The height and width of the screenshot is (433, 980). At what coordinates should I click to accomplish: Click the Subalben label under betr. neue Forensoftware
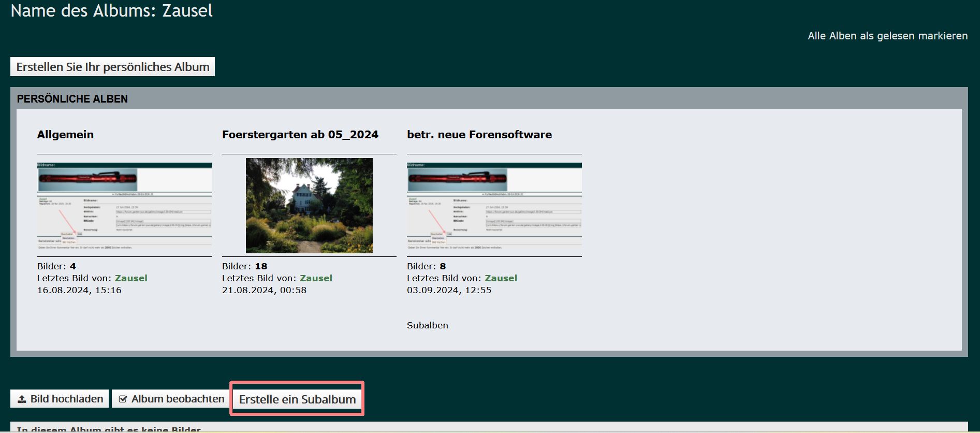tap(427, 325)
